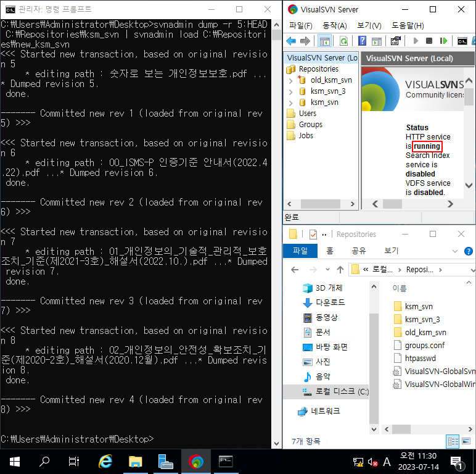Open the 동작(A) menu in VisualSVN Server
Viewport: 476px width, 474px height.
coord(335,25)
